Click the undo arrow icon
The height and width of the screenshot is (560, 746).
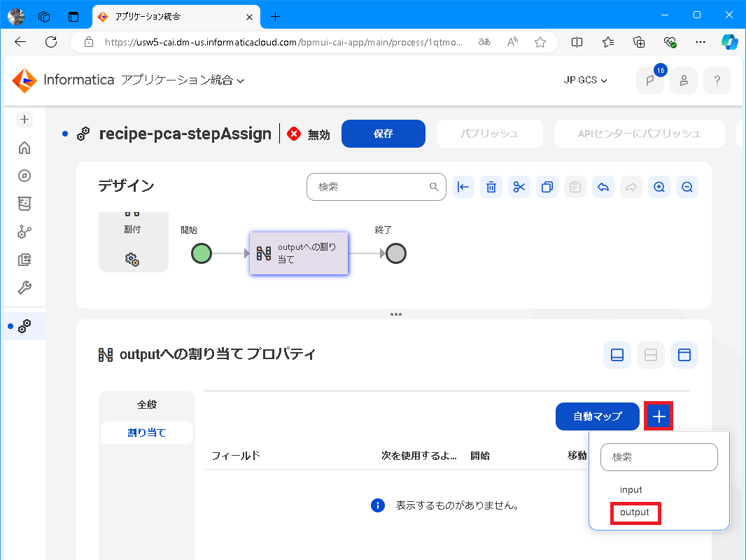click(x=603, y=187)
